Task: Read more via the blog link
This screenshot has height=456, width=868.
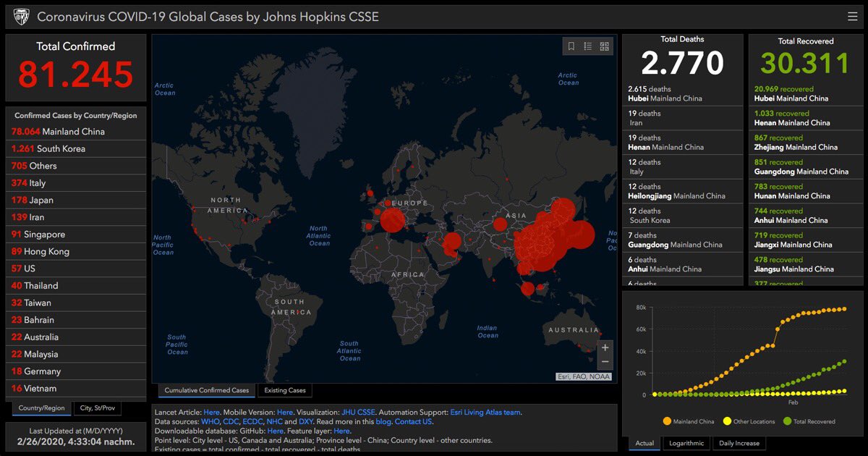Action: [x=383, y=421]
